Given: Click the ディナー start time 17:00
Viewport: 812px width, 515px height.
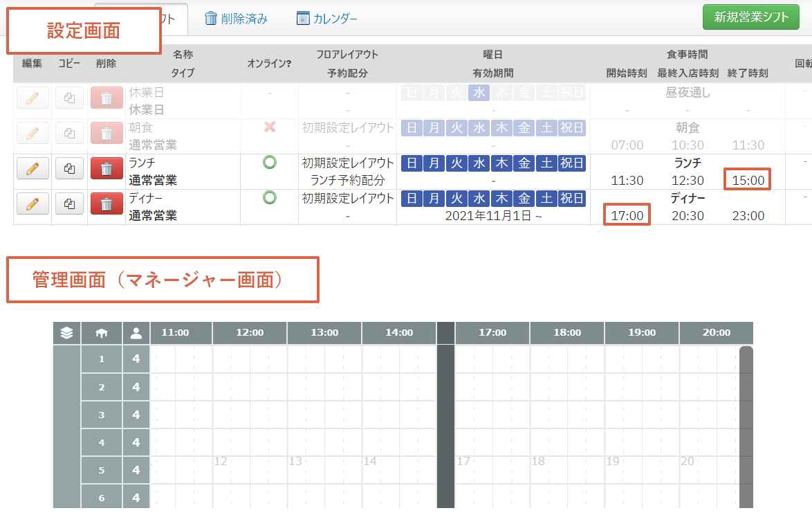Looking at the screenshot, I should tap(627, 216).
